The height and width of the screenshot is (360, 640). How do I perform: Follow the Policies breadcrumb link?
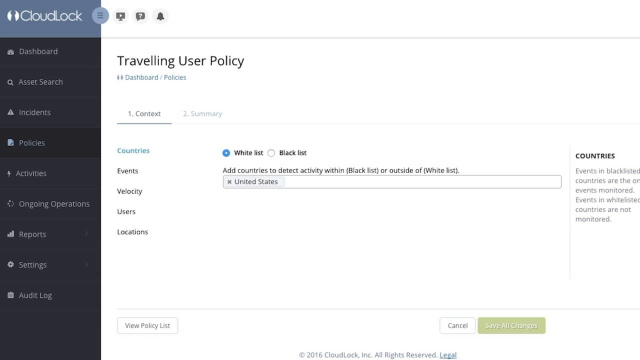tap(175, 78)
